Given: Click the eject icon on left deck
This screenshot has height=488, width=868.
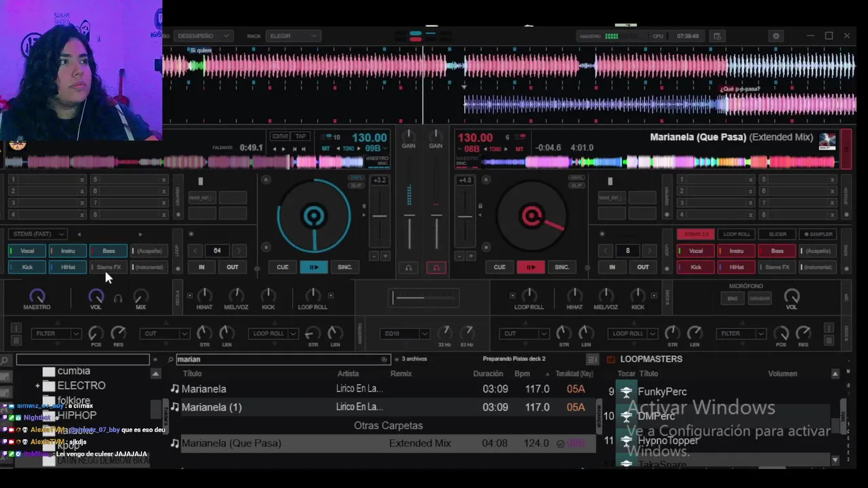Looking at the screenshot, I should tap(266, 180).
